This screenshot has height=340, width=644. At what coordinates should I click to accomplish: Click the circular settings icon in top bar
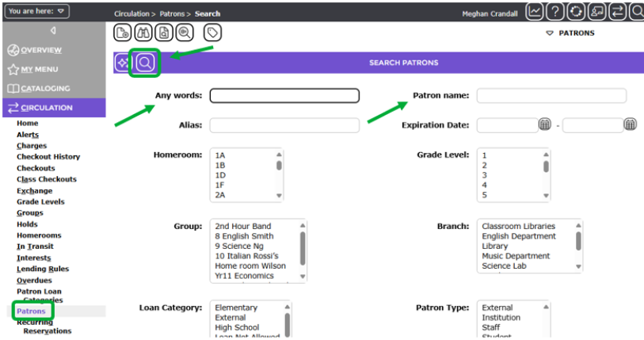(576, 12)
